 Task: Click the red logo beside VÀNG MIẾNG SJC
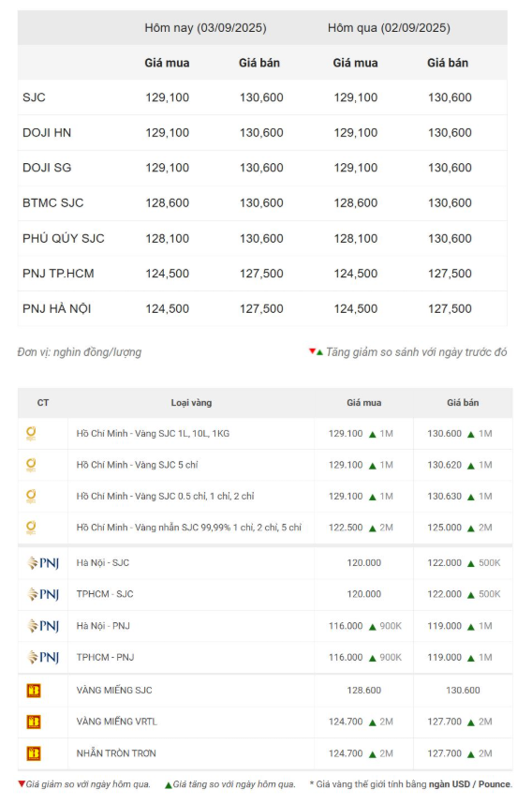[34, 691]
